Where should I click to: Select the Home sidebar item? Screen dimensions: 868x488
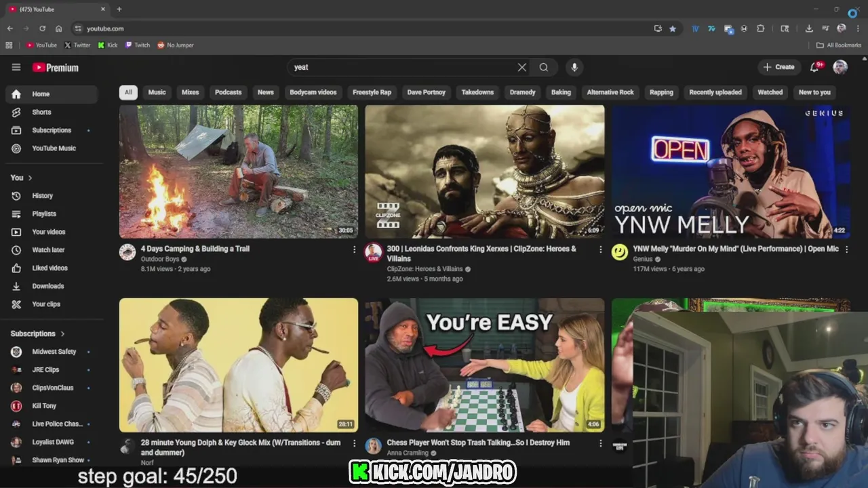coord(52,94)
